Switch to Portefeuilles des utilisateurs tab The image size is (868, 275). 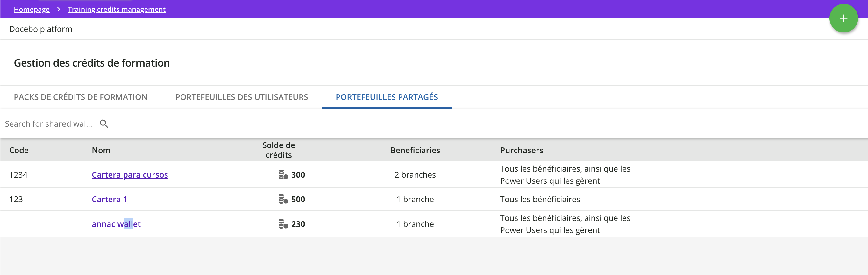pos(241,97)
